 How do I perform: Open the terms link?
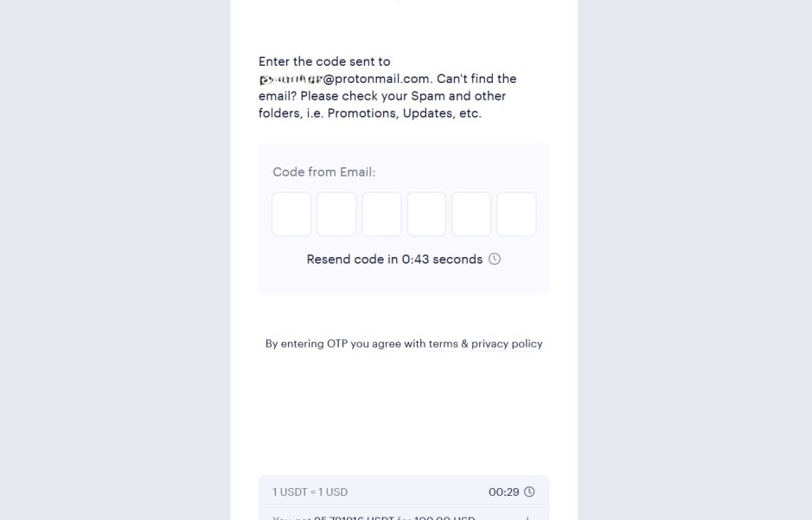point(443,343)
